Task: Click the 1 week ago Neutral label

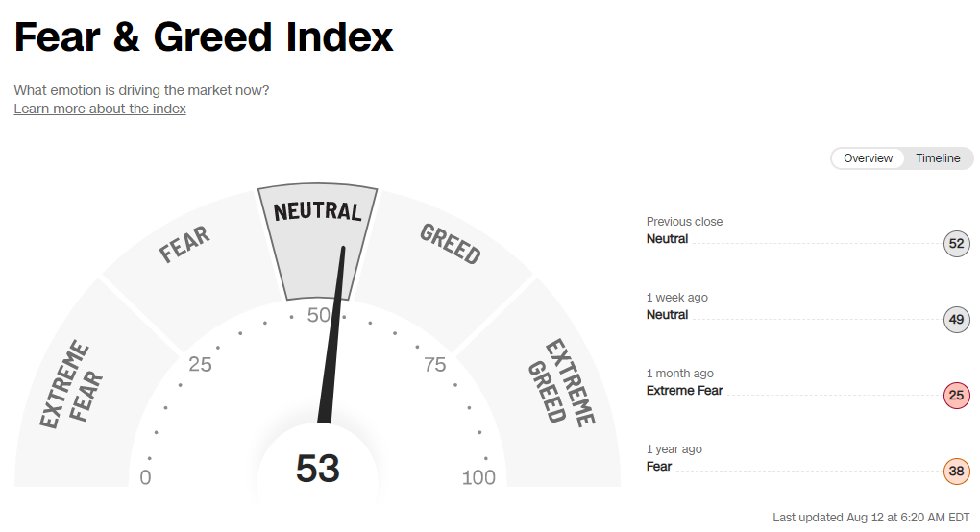Action: click(668, 314)
